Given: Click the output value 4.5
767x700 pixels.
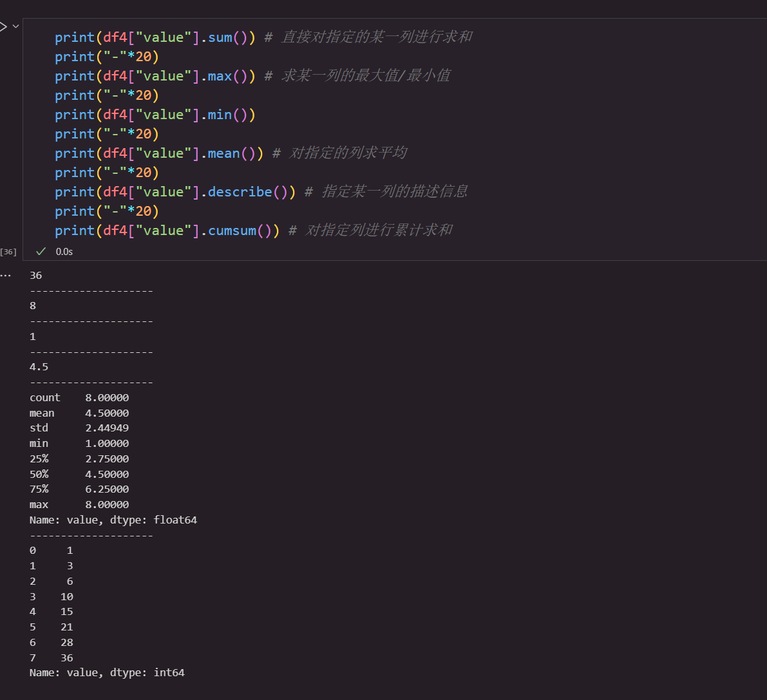Looking at the screenshot, I should click(39, 367).
